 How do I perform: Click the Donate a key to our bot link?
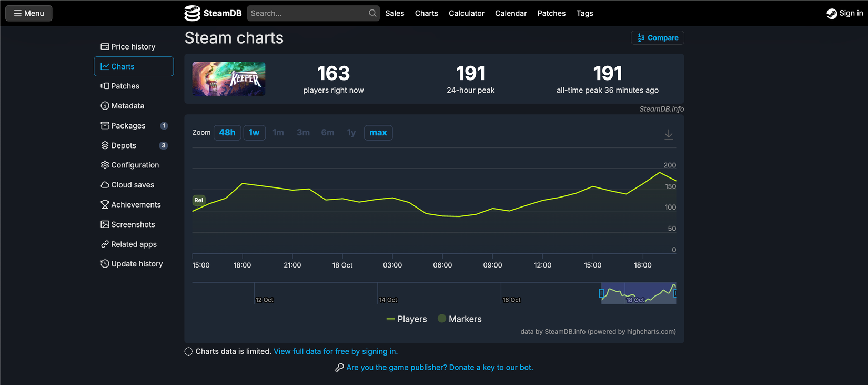click(440, 368)
